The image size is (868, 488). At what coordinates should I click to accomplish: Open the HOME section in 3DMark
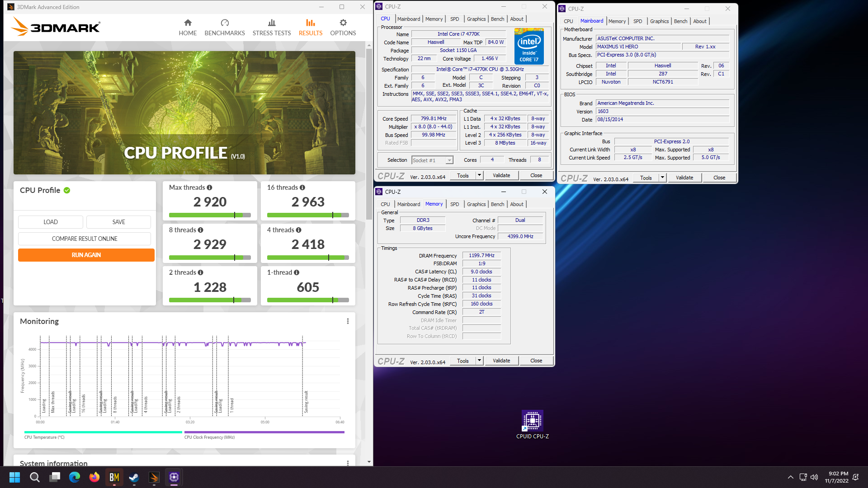click(x=188, y=27)
